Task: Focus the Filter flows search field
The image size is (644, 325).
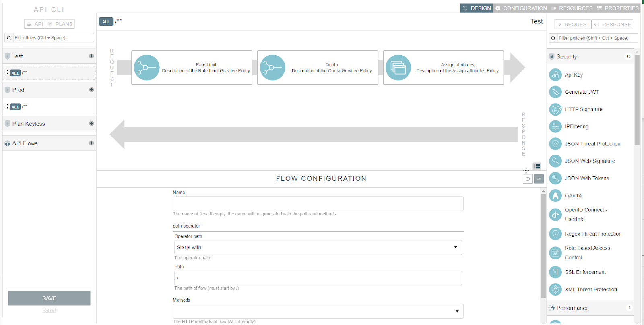Action: [x=49, y=38]
